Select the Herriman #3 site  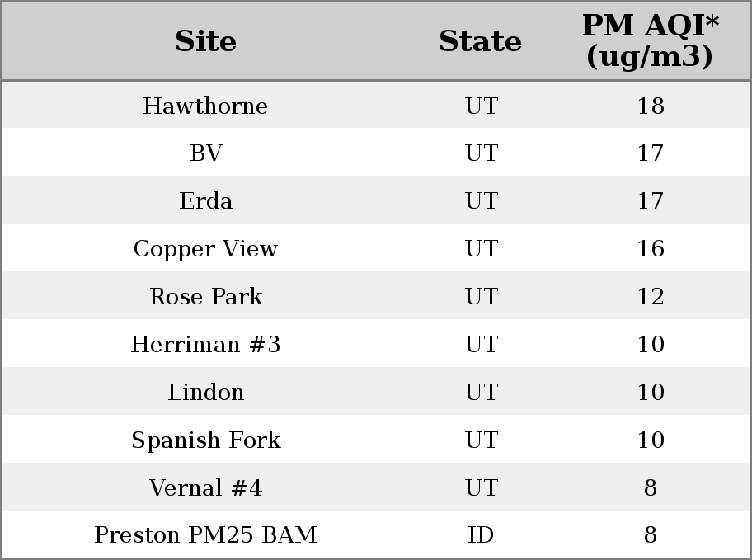[206, 345]
